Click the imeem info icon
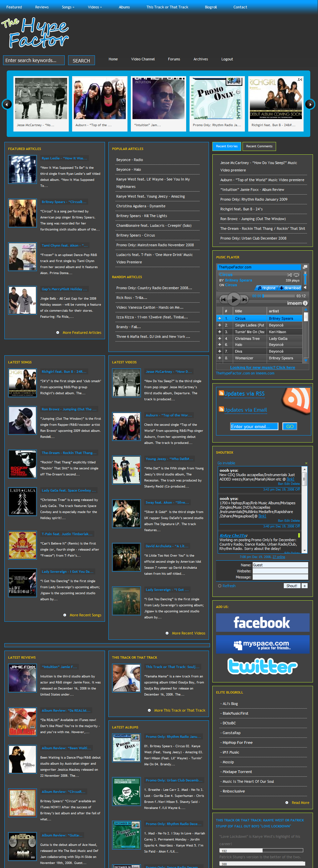This screenshot has width=318, height=868. [x=305, y=303]
